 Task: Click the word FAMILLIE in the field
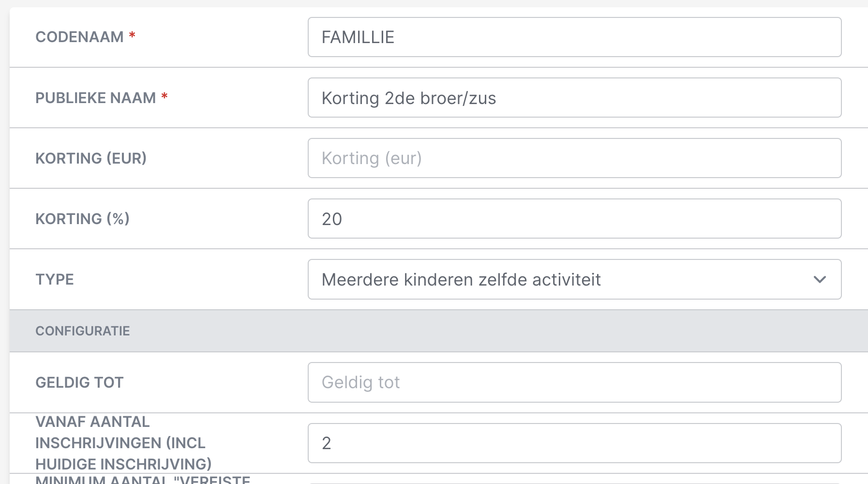click(x=358, y=37)
